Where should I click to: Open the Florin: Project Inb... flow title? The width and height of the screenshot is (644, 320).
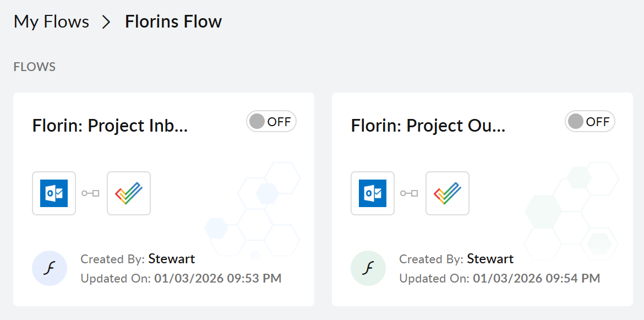110,126
